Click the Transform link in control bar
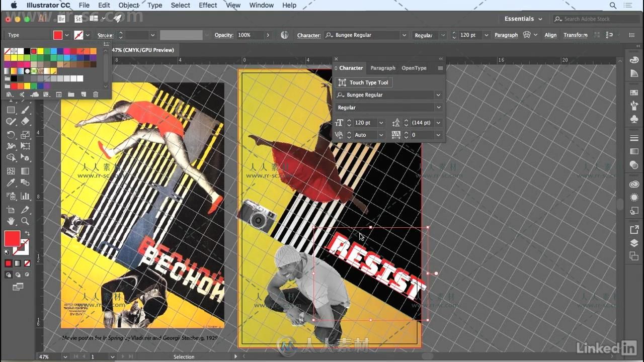 [x=576, y=35]
